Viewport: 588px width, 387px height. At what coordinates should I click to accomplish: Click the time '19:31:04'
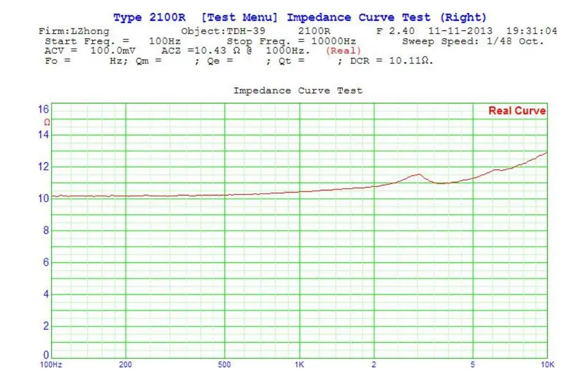click(531, 31)
